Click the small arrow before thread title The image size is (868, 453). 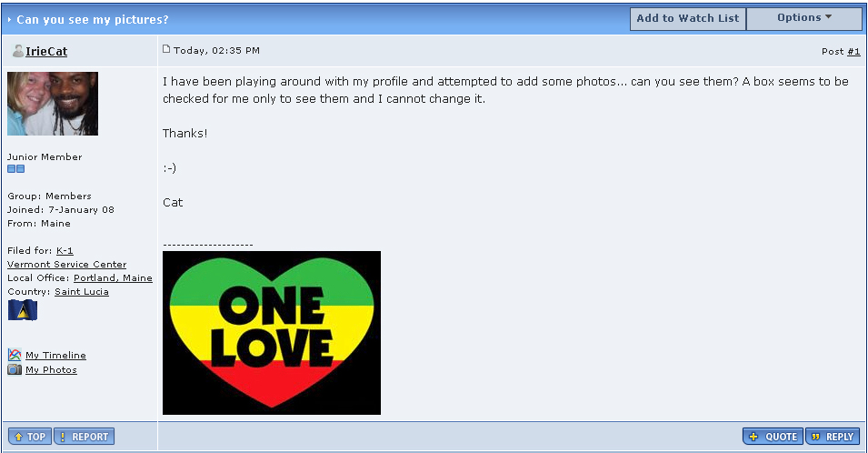point(9,19)
